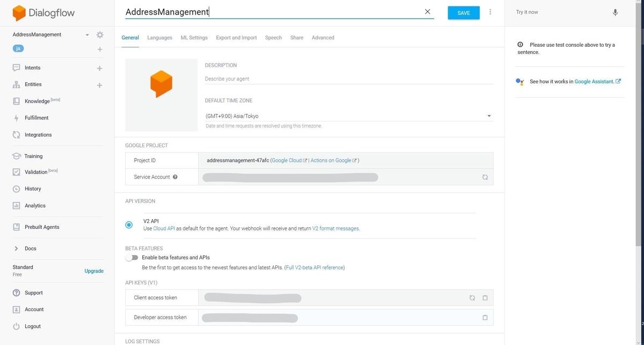The image size is (644, 345).
Task: Open agent settings gear icon
Action: pyautogui.click(x=100, y=35)
